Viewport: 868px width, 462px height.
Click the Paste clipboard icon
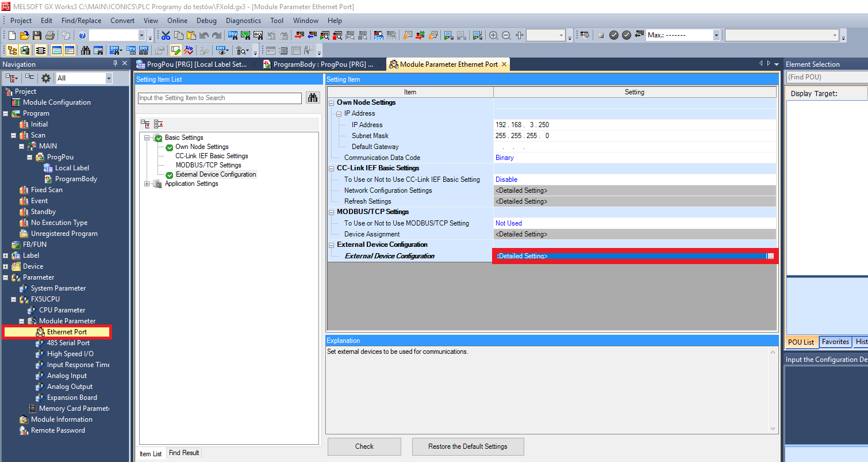191,35
